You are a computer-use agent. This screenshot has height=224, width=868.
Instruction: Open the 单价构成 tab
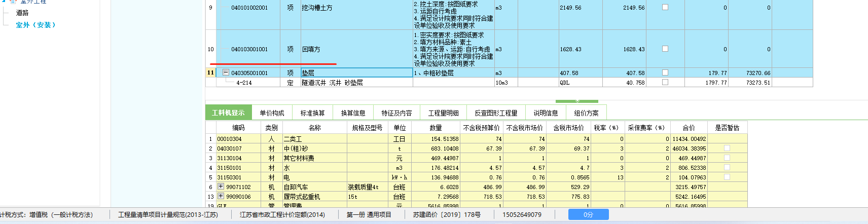[272, 113]
